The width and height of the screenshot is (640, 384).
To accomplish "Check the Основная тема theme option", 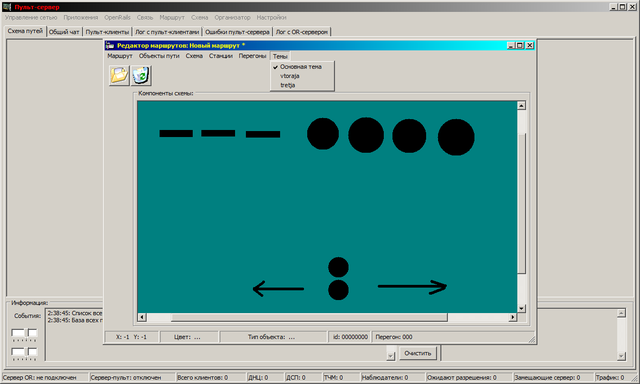I will tap(301, 67).
